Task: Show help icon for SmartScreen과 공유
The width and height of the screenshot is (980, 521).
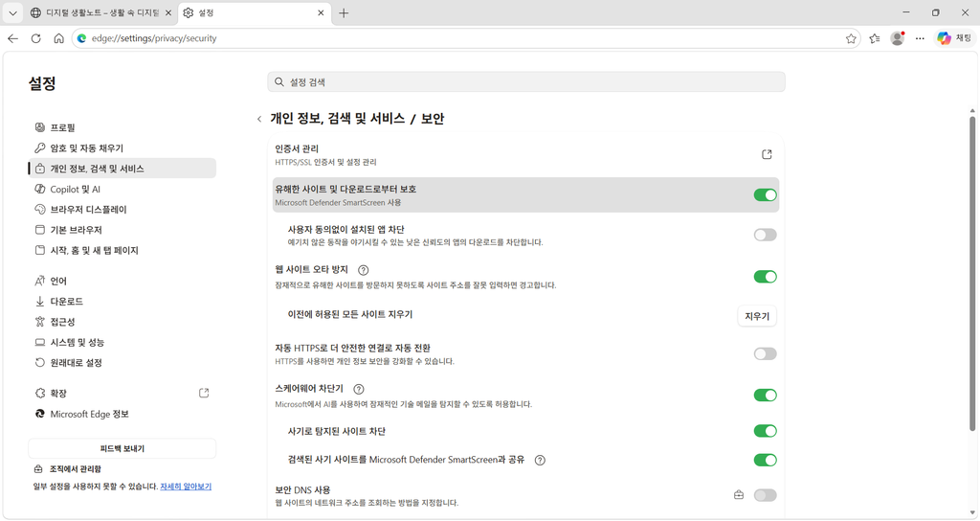Action: tap(540, 461)
